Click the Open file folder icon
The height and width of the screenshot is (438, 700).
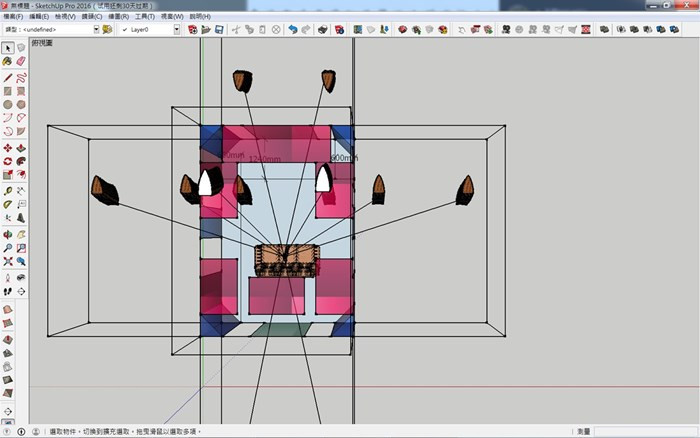pos(204,30)
